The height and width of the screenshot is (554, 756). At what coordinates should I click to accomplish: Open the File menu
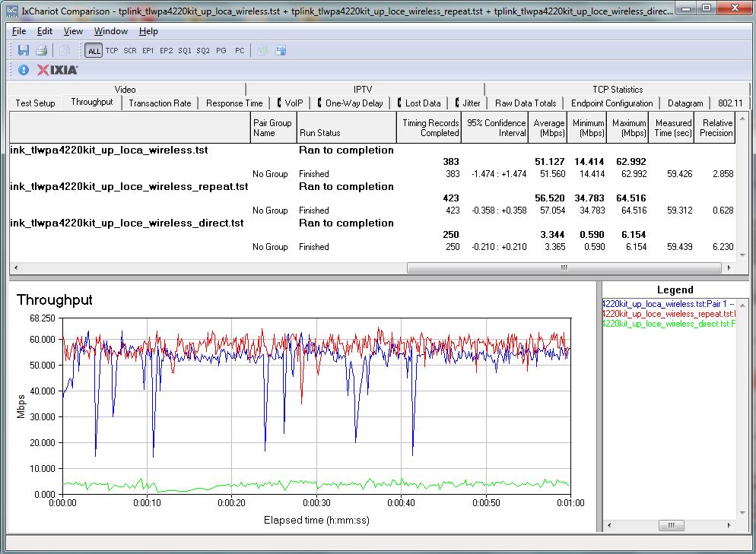(x=19, y=31)
